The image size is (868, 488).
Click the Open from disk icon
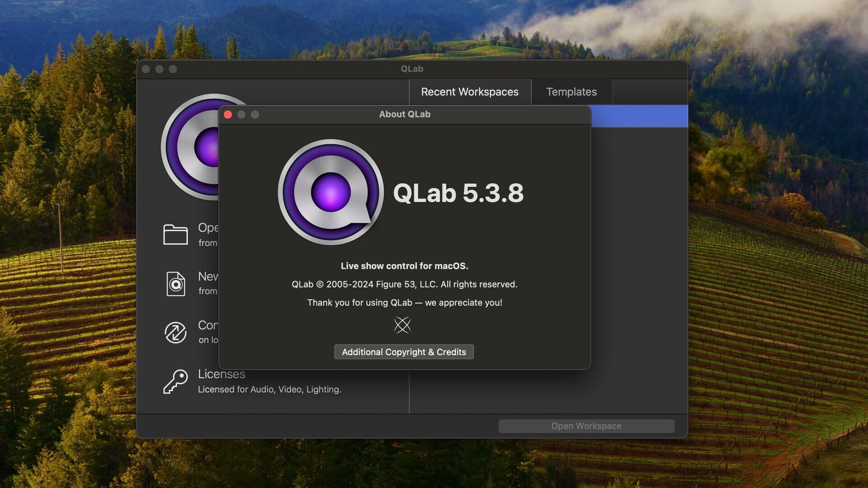[175, 234]
